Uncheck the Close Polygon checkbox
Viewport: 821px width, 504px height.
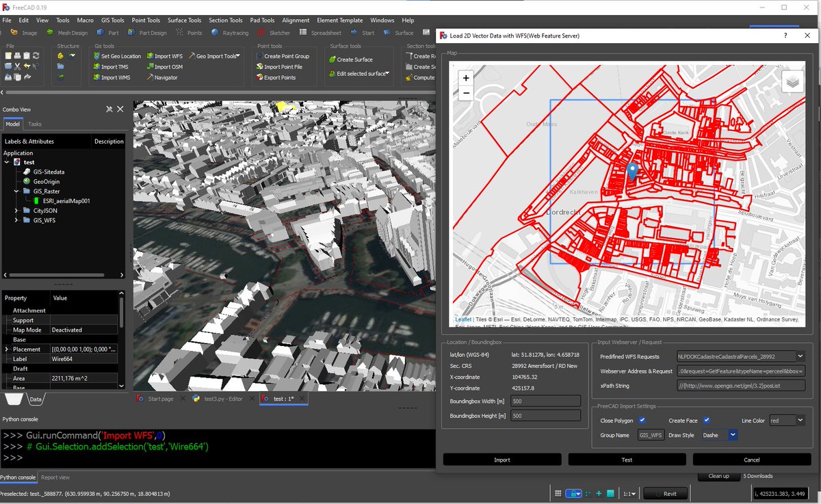642,421
